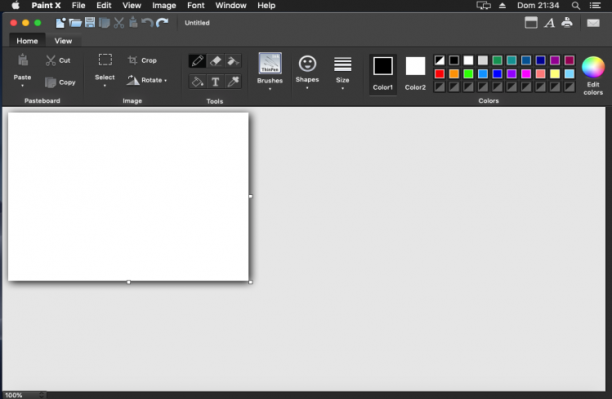This screenshot has height=399, width=612.
Task: Click the Undo arrow icon
Action: [147, 23]
